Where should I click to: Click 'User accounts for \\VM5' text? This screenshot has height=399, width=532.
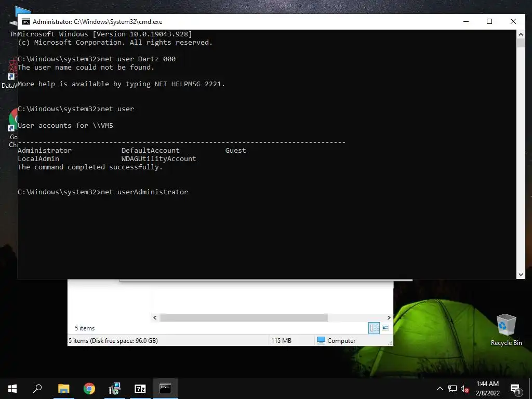tap(65, 126)
